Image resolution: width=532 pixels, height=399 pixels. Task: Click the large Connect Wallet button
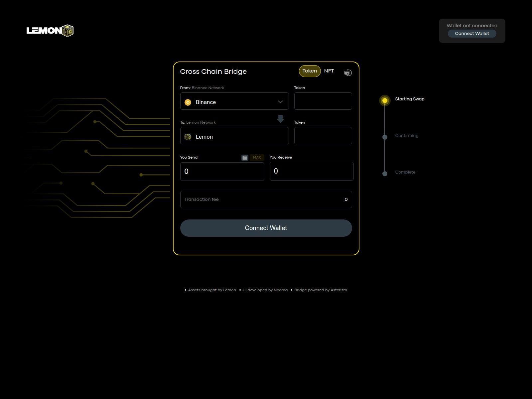pos(266,228)
